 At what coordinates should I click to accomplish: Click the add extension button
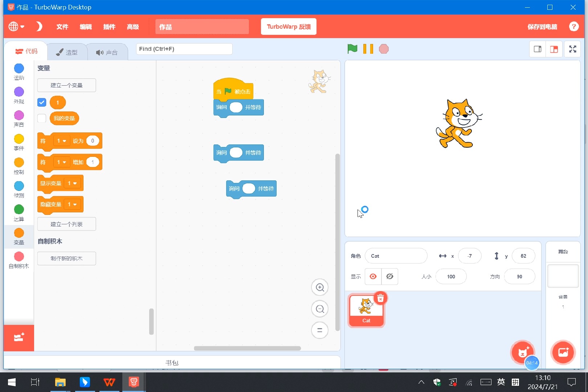[19, 338]
